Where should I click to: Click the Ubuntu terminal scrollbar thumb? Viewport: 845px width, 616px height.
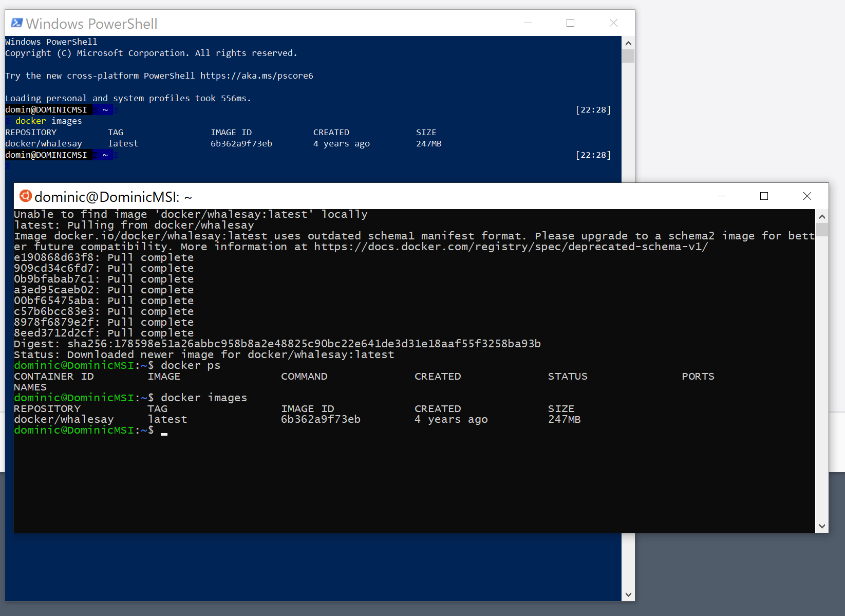822,230
